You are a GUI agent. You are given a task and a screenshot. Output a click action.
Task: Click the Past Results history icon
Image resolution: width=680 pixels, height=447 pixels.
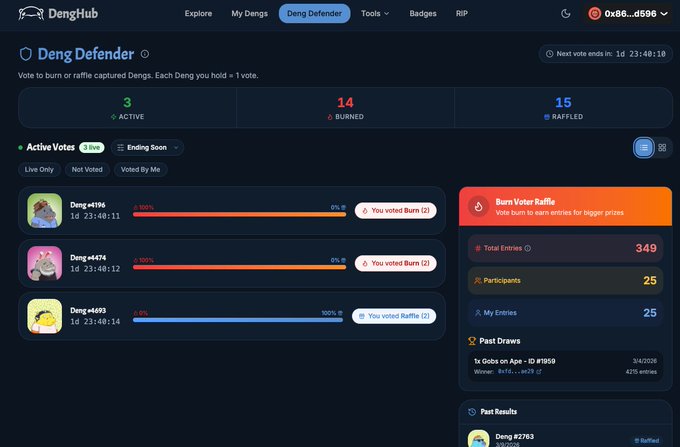click(x=472, y=412)
